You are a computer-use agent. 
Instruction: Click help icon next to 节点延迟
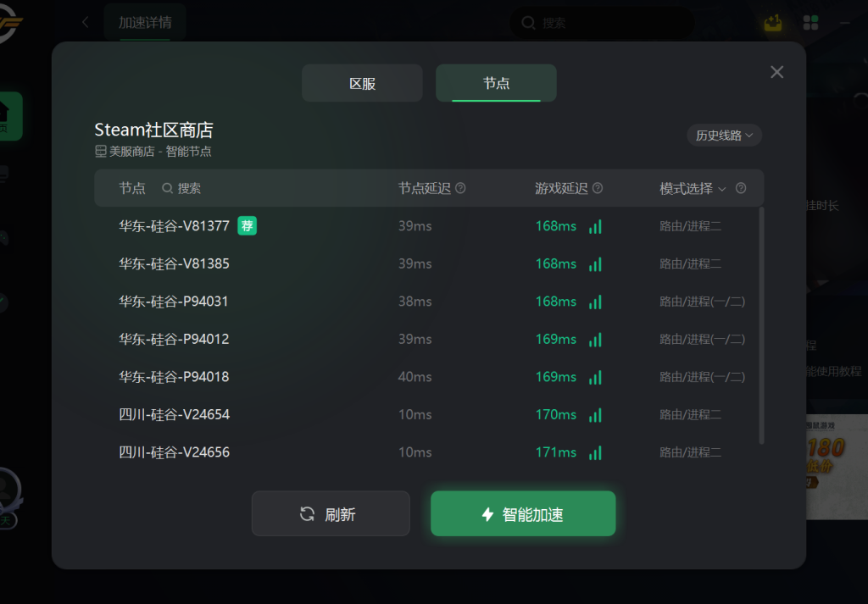coord(460,189)
